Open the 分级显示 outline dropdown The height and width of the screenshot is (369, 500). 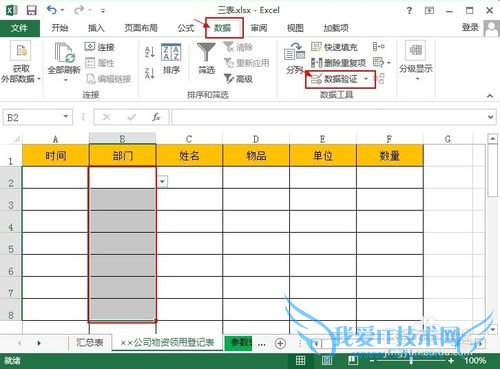416,61
